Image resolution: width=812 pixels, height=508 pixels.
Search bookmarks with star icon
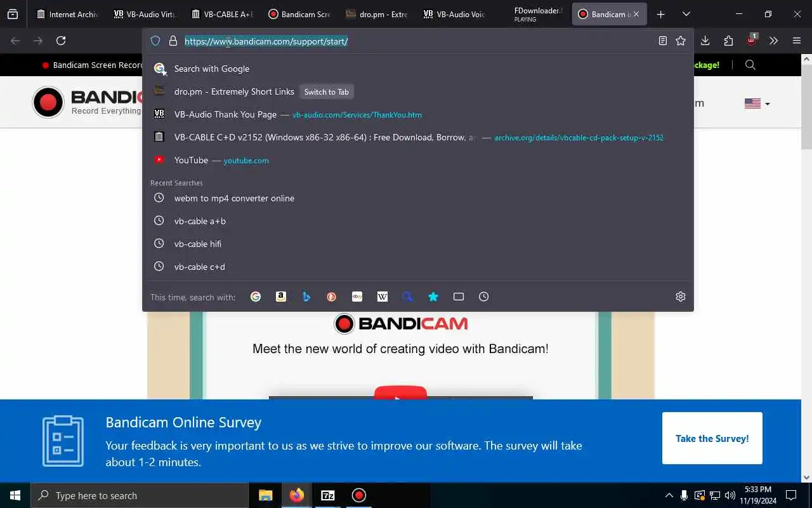[x=433, y=297]
